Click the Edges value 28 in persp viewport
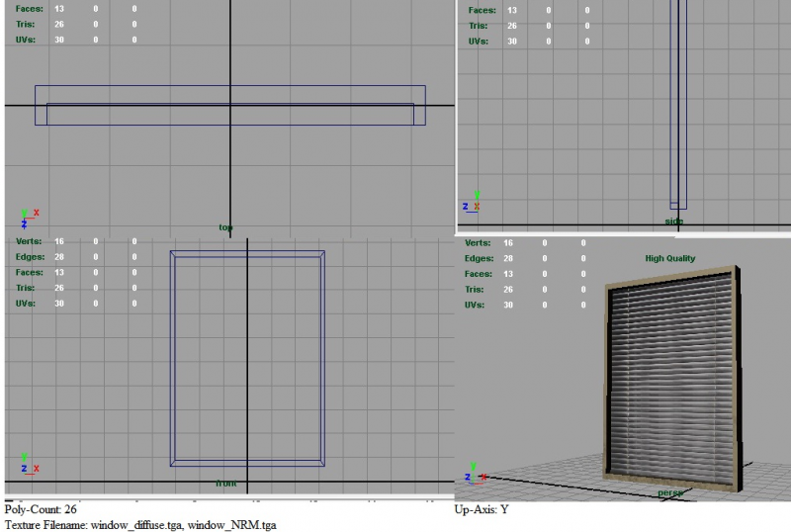The height and width of the screenshot is (532, 791). 508,258
